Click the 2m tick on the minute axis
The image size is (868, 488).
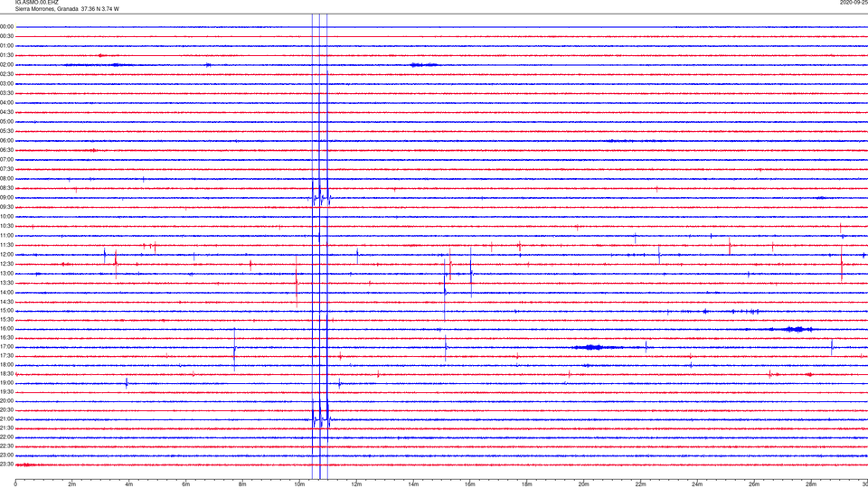tap(72, 484)
